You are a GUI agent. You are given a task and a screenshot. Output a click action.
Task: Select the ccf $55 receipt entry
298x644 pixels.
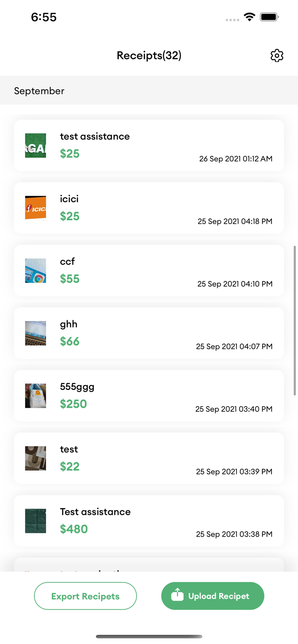click(149, 270)
